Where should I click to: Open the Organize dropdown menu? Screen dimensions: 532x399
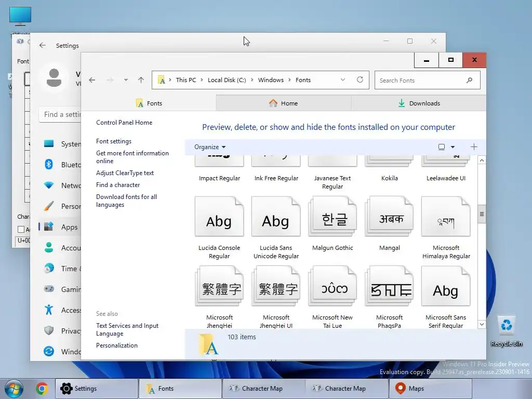pos(210,147)
